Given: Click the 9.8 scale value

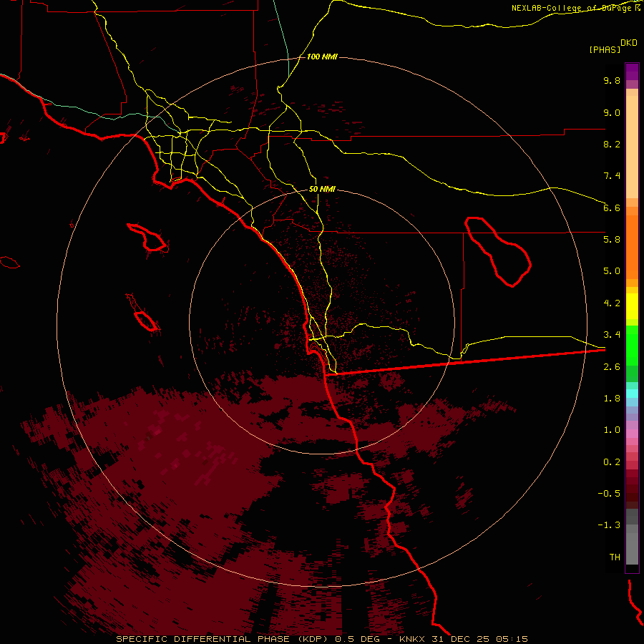Looking at the screenshot, I should [612, 80].
